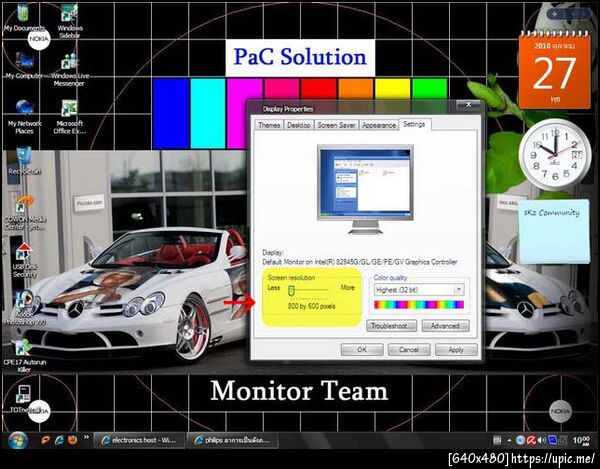Viewport: 600px width, 469px height.
Task: Open the Recycle Bin icon
Action: coord(24,161)
